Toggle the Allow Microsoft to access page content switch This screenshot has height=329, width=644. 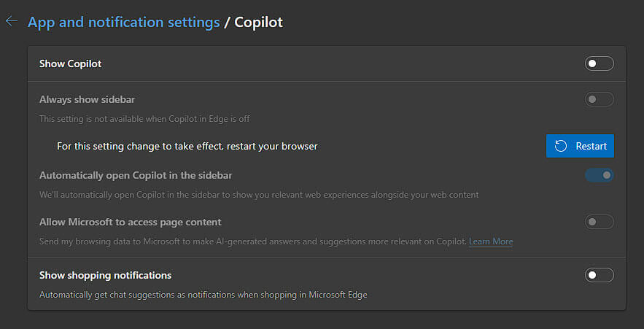coord(600,222)
